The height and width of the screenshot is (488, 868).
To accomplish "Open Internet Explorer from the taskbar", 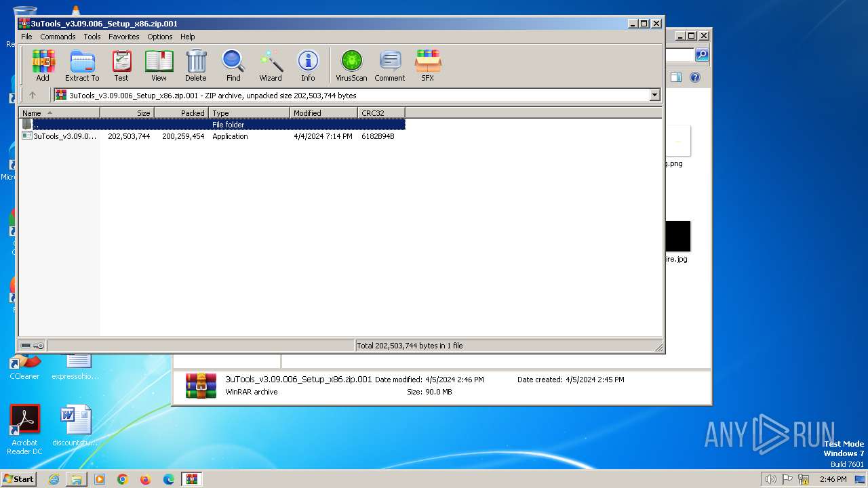I will point(54,479).
